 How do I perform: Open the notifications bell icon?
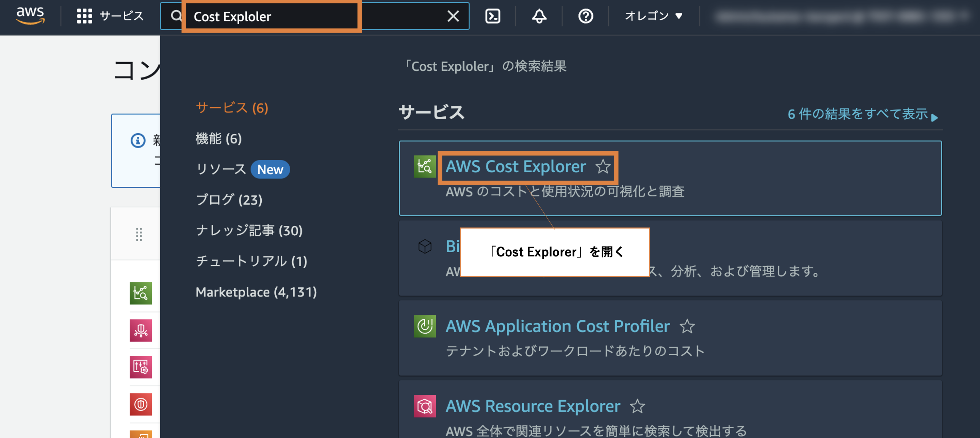[539, 16]
